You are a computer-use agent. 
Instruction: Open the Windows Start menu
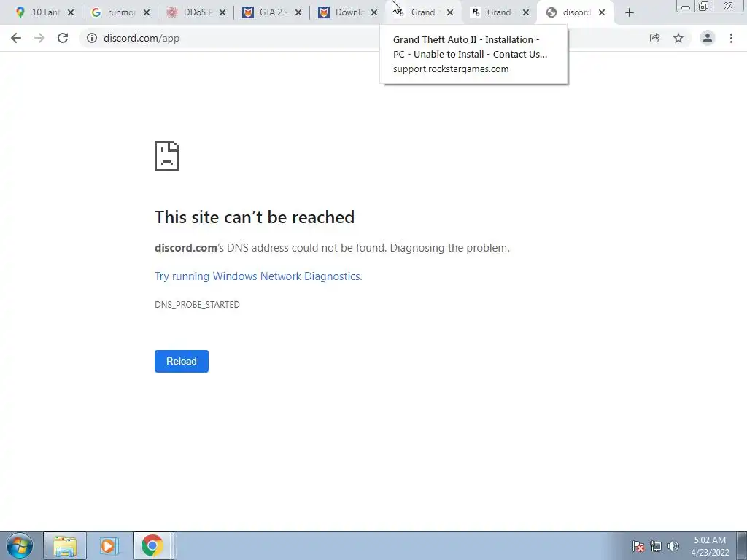click(x=20, y=545)
